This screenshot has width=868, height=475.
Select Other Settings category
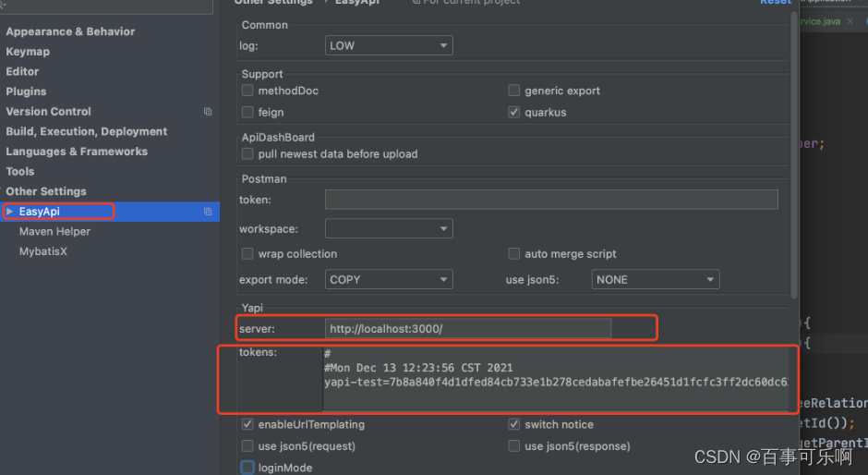click(x=46, y=191)
